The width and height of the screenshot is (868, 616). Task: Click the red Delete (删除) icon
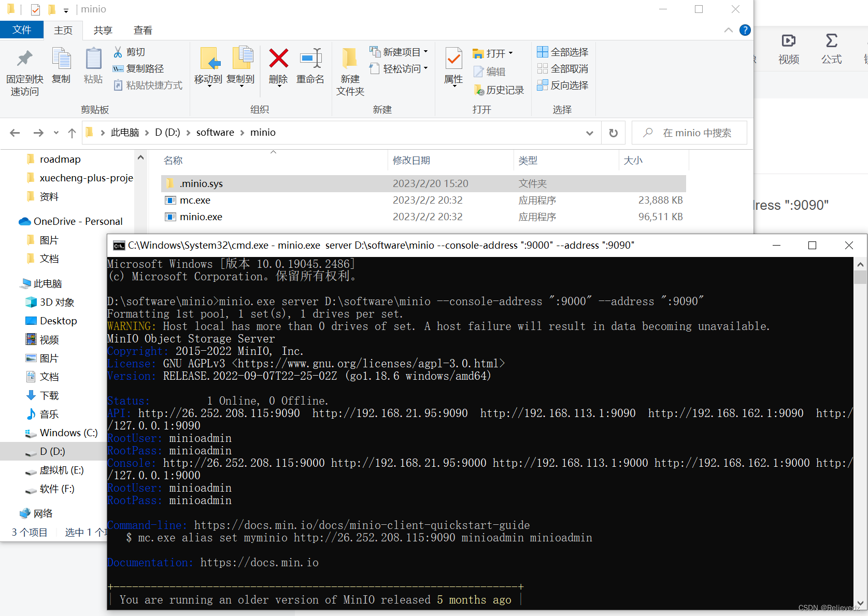pos(279,59)
